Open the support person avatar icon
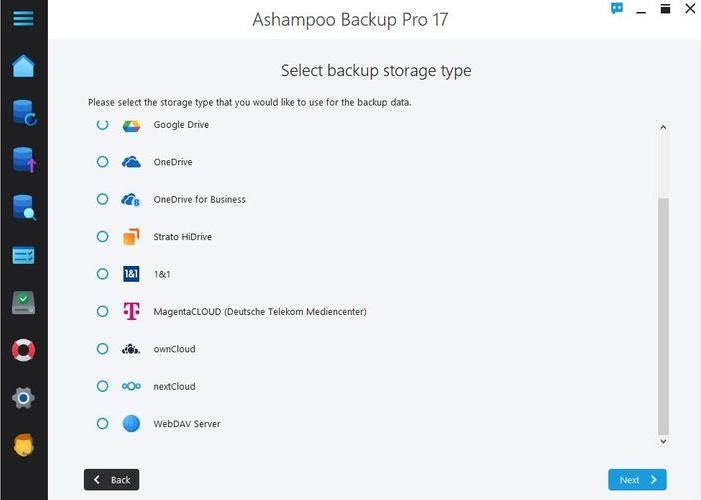Image resolution: width=701 pixels, height=500 pixels. tap(23, 445)
